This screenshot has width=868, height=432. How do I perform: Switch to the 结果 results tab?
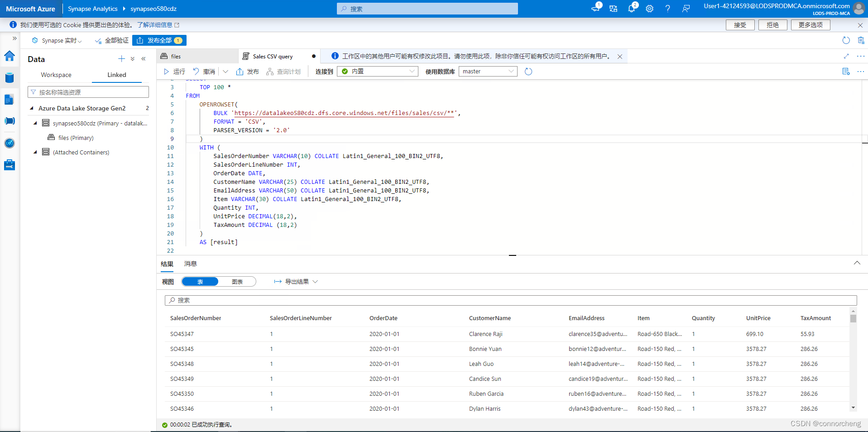click(167, 264)
